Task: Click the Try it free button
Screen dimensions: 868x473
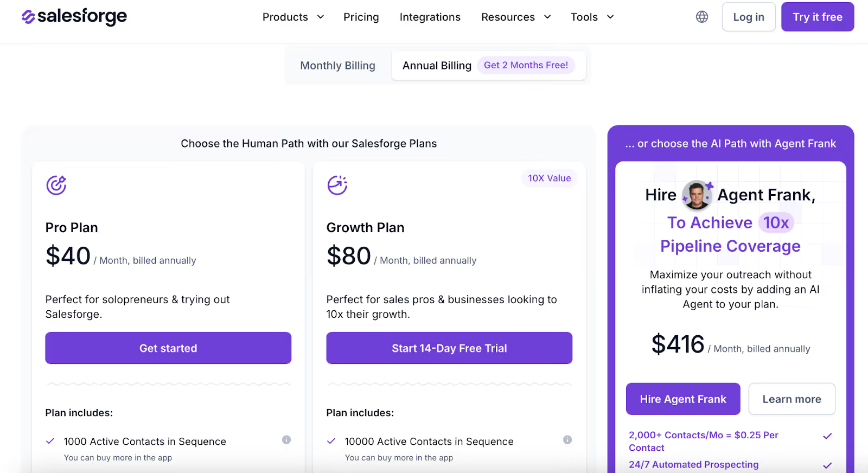Action: 817,17
